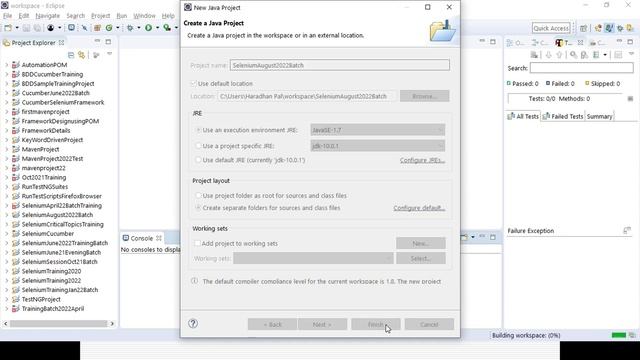
Task: Click the New... working set button
Action: (421, 243)
